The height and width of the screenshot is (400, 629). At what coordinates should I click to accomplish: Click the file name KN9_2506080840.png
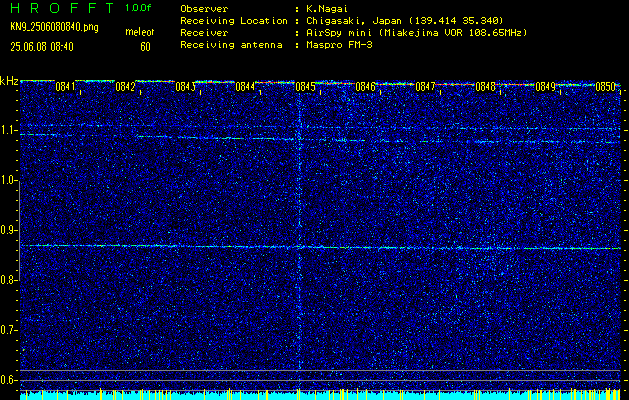coord(54,28)
